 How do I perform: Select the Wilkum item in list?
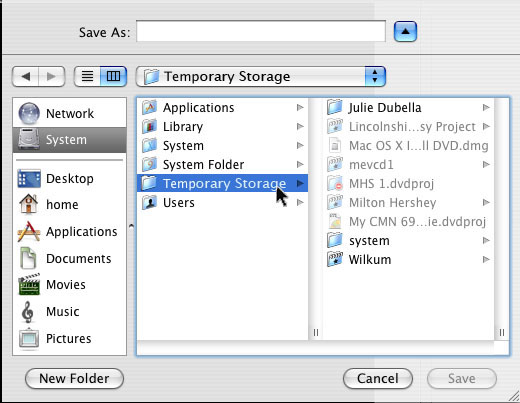pyautogui.click(x=408, y=259)
